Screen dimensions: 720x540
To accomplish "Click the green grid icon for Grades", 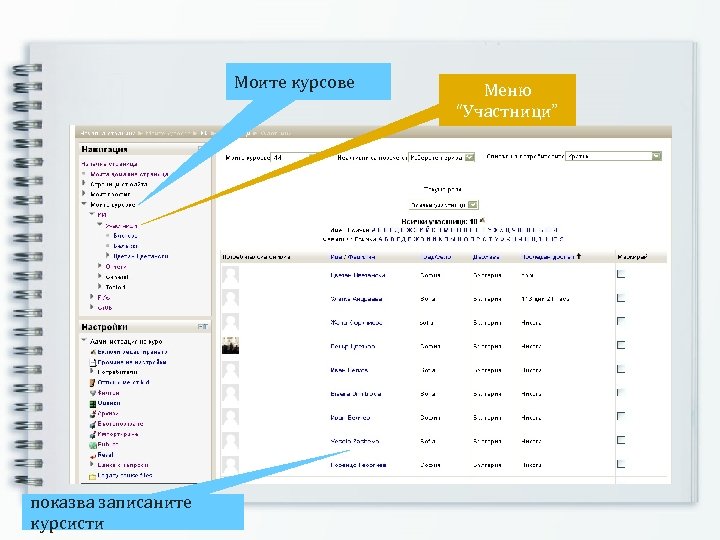I will (92, 404).
